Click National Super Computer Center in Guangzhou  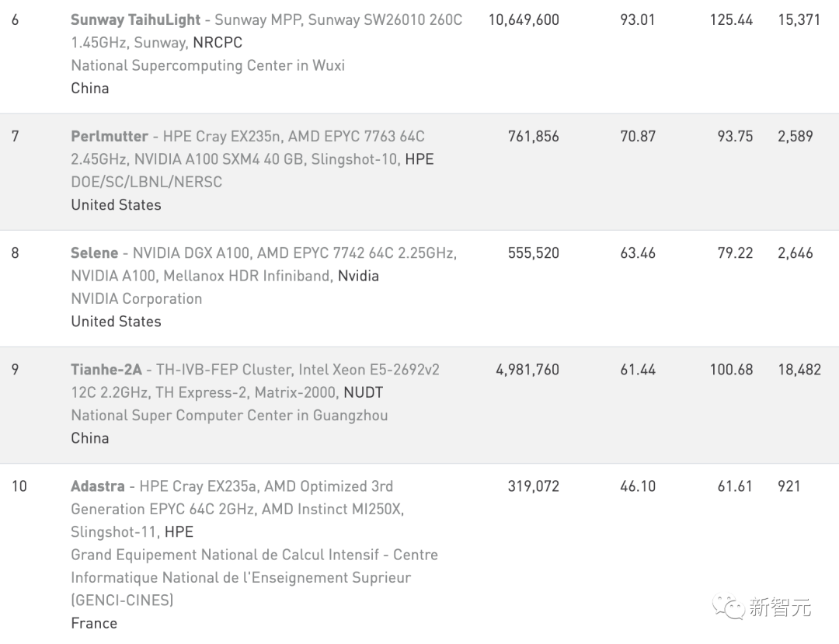pyautogui.click(x=229, y=415)
